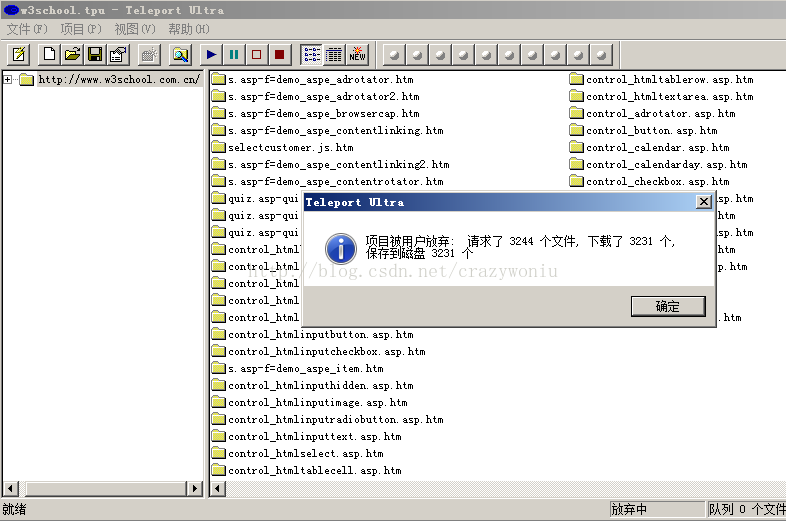The width and height of the screenshot is (786, 521).
Task: Click the blue information icon in dialog
Action: 341,248
